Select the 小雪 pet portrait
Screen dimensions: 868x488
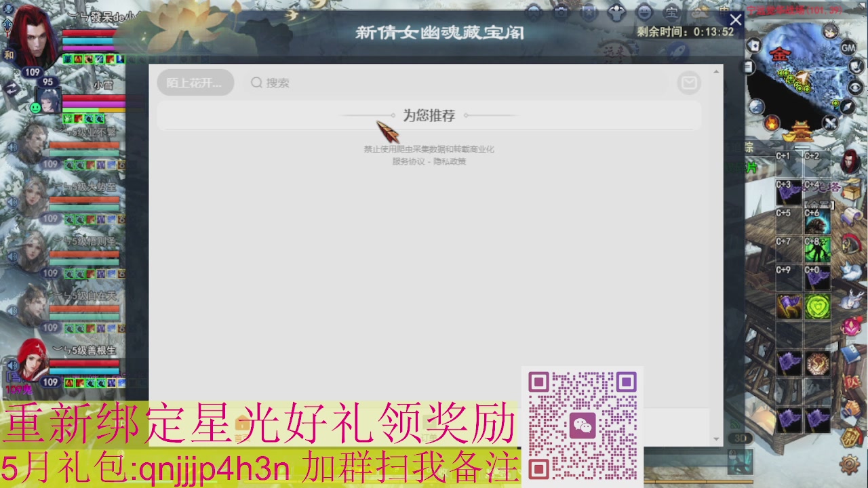[49, 100]
